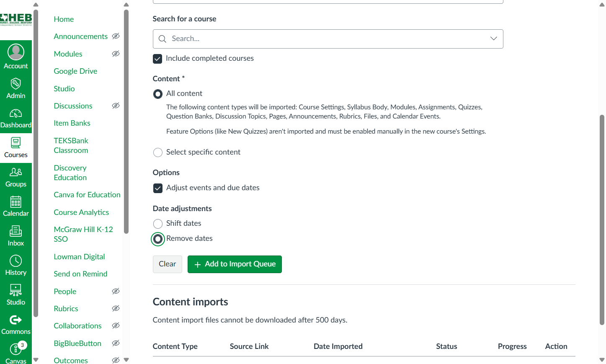Open Discovery Education link

pos(70,173)
